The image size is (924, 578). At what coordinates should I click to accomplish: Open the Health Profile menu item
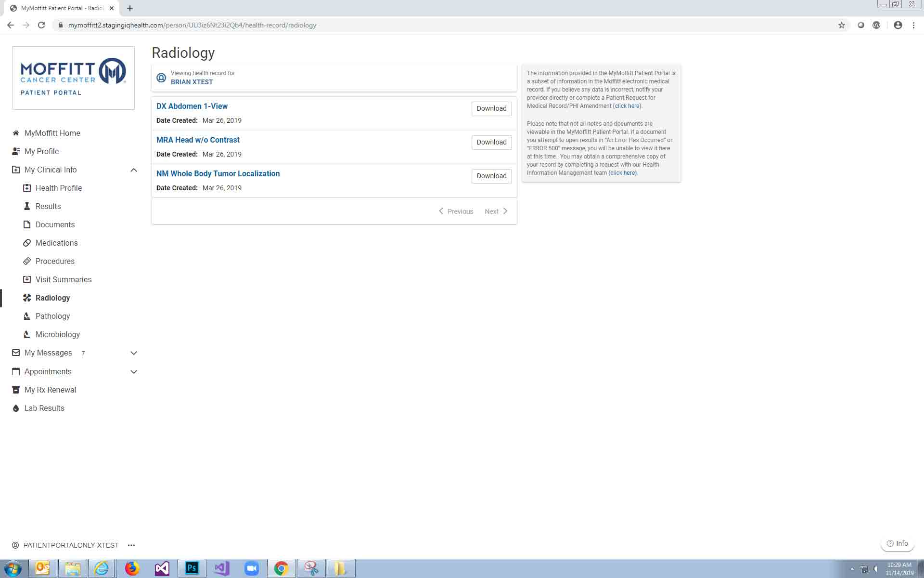tap(58, 188)
